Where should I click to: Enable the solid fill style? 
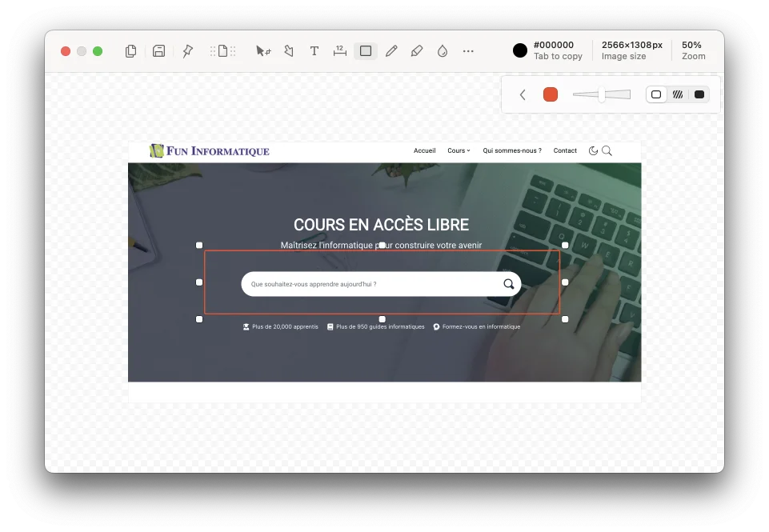[x=698, y=94]
